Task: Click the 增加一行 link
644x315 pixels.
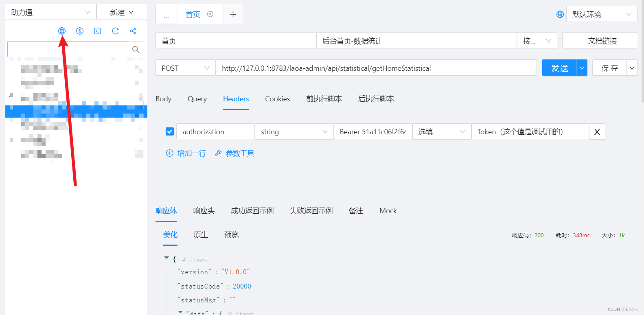Action: [x=191, y=153]
